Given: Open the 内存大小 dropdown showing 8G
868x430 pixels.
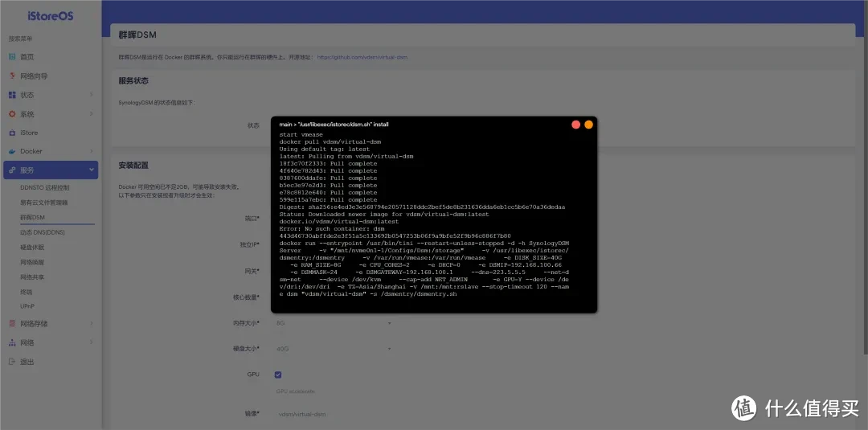Looking at the screenshot, I should click(334, 322).
